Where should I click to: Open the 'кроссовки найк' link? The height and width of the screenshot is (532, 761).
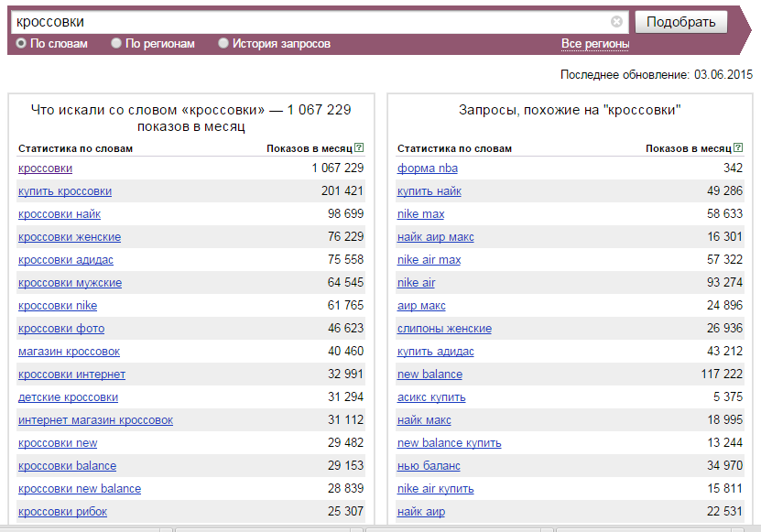coord(60,214)
